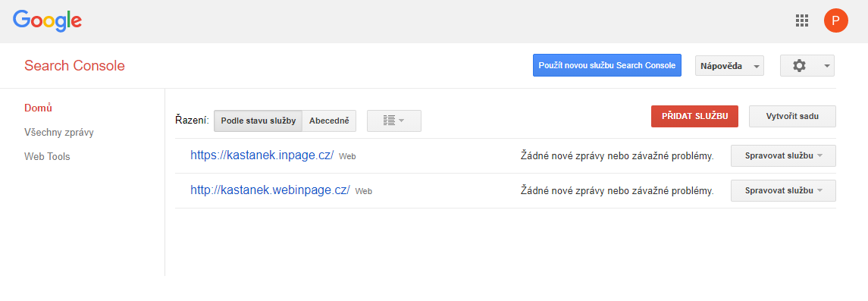Expand the arrow beside the settings gear

pyautogui.click(x=826, y=66)
